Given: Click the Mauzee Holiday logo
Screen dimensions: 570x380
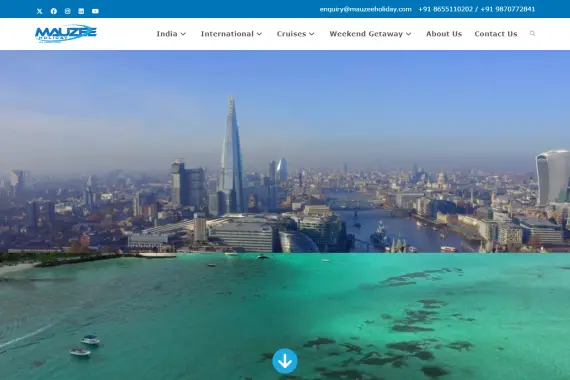Looking at the screenshot, I should [66, 34].
